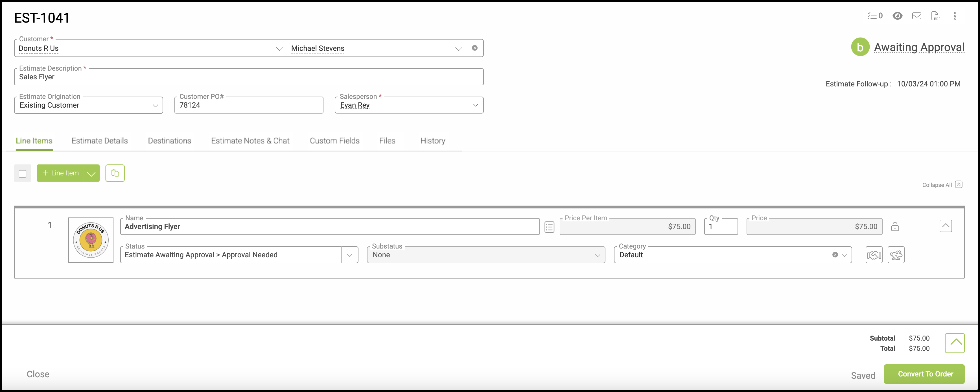Click the Awaiting Approval status link
The image size is (980, 392).
(x=919, y=47)
